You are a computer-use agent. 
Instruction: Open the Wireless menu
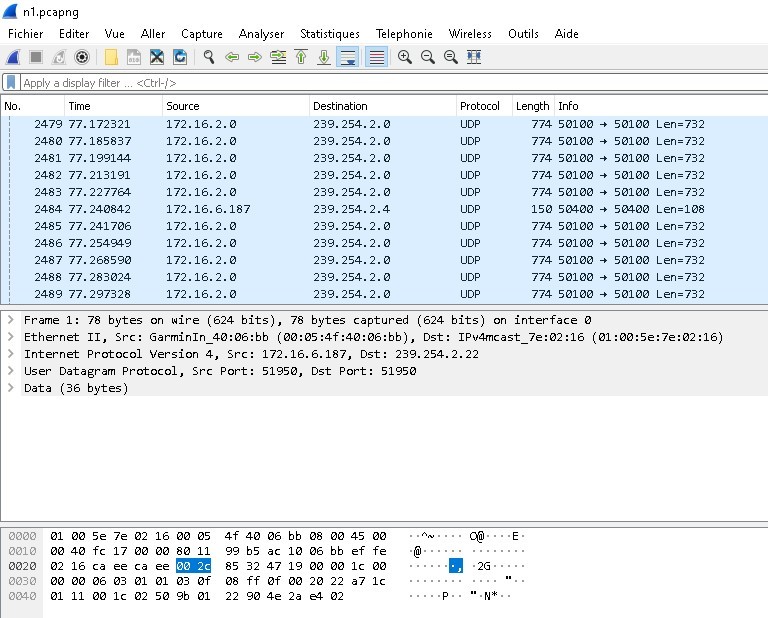click(470, 34)
